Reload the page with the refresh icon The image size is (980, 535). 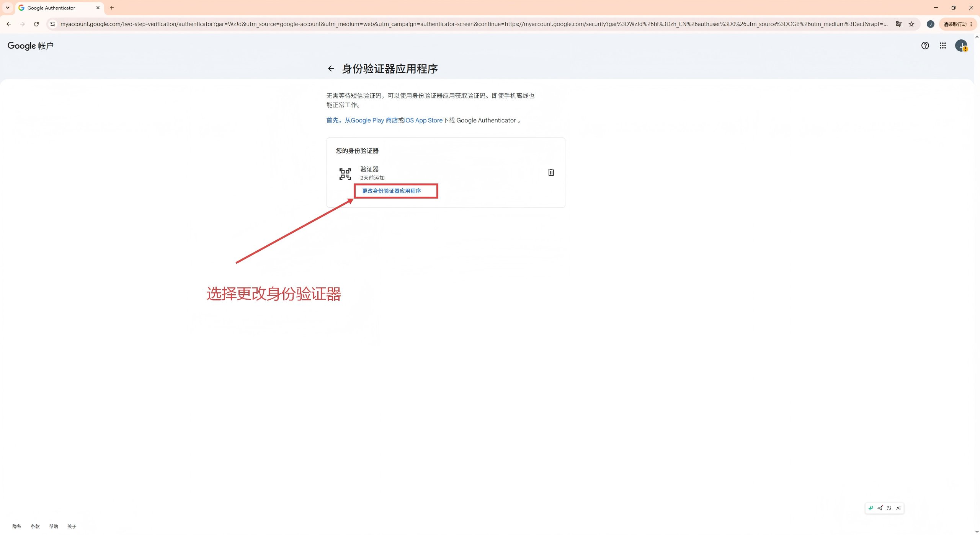[36, 24]
